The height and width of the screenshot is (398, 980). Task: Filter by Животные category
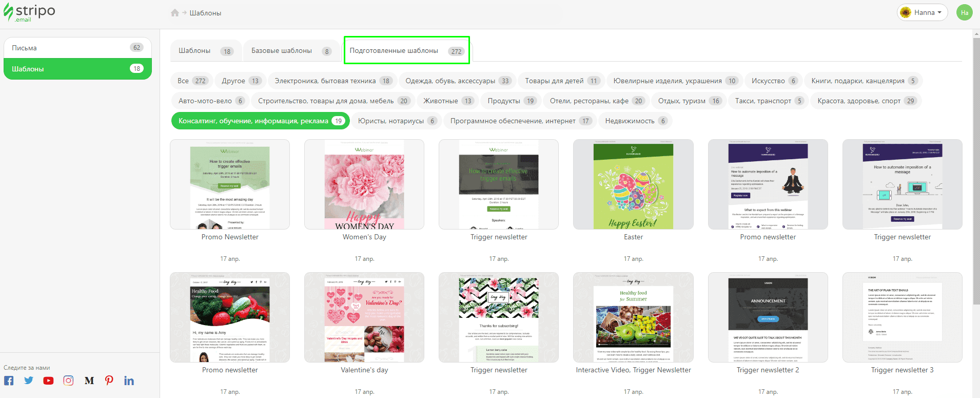tap(447, 101)
